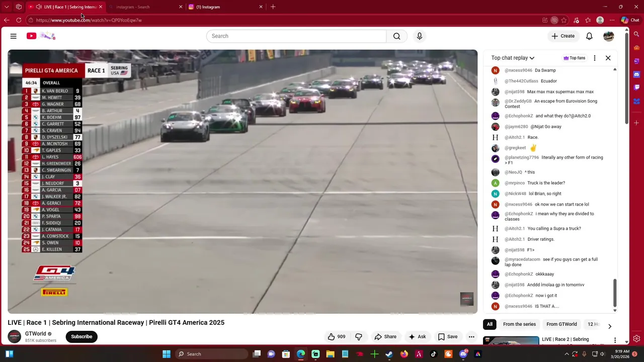Select the All filter chip
This screenshot has height=362, width=644.
[x=490, y=324]
